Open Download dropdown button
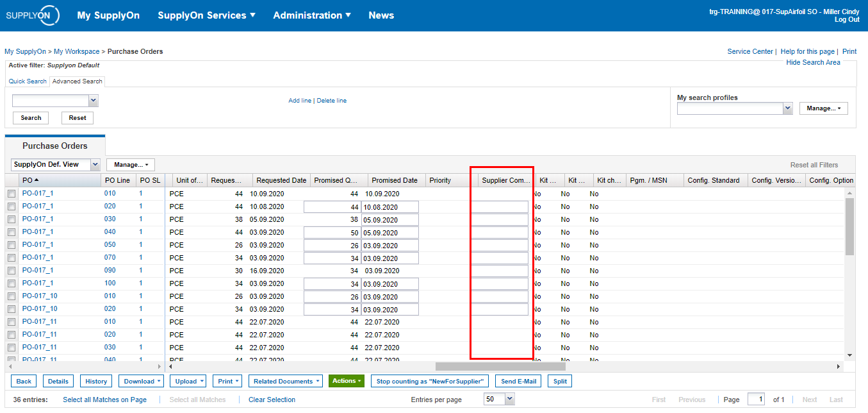This screenshot has width=868, height=413. pyautogui.click(x=141, y=381)
